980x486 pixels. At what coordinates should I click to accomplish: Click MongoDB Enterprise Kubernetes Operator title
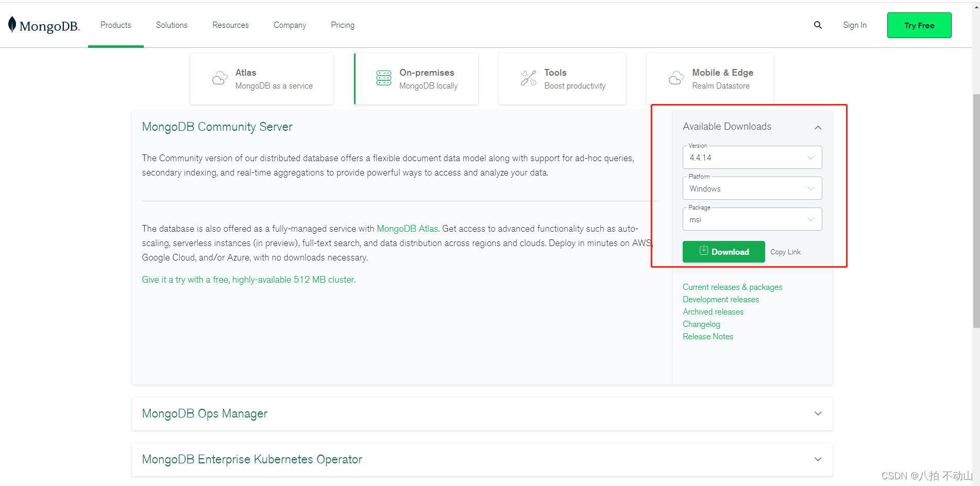[252, 459]
